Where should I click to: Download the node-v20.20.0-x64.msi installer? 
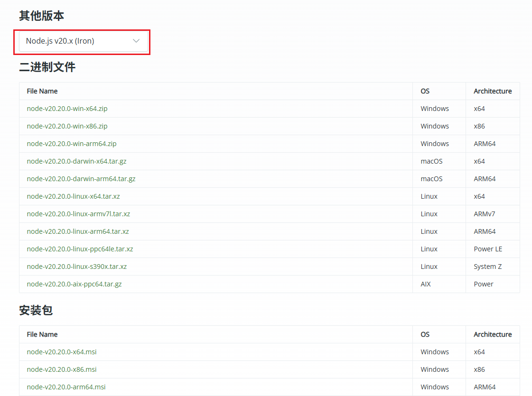[62, 352]
